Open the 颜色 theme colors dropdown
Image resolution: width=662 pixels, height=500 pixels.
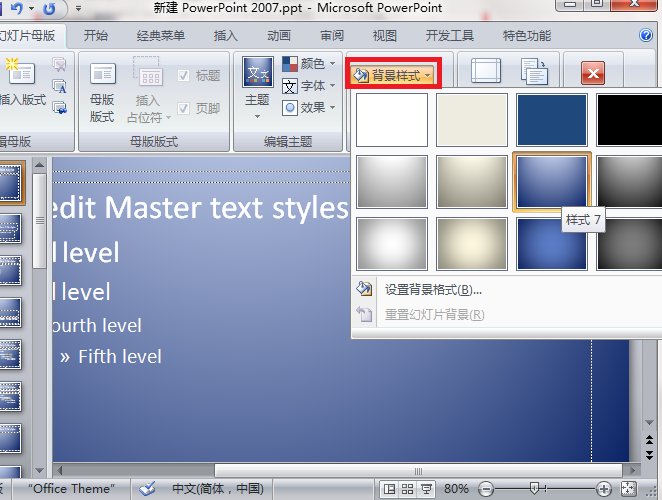point(309,64)
